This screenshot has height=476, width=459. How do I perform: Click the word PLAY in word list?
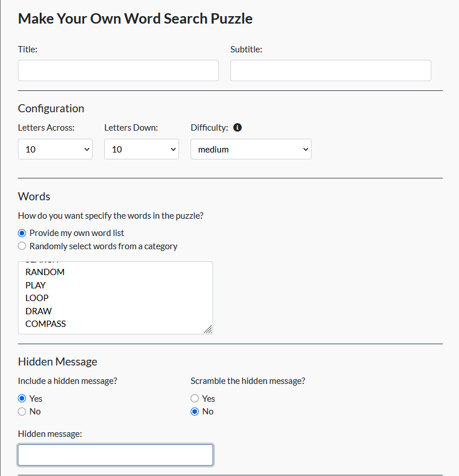click(x=36, y=285)
